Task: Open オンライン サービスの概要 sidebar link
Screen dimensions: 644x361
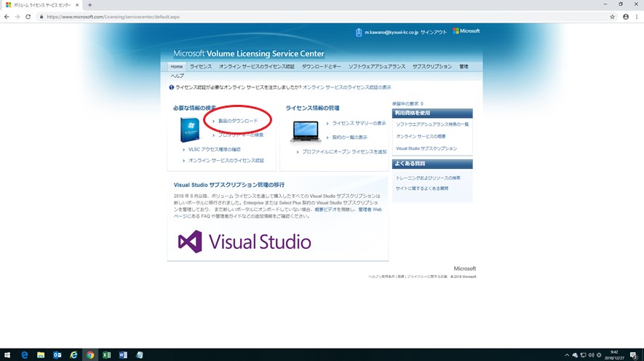Action: [x=421, y=136]
